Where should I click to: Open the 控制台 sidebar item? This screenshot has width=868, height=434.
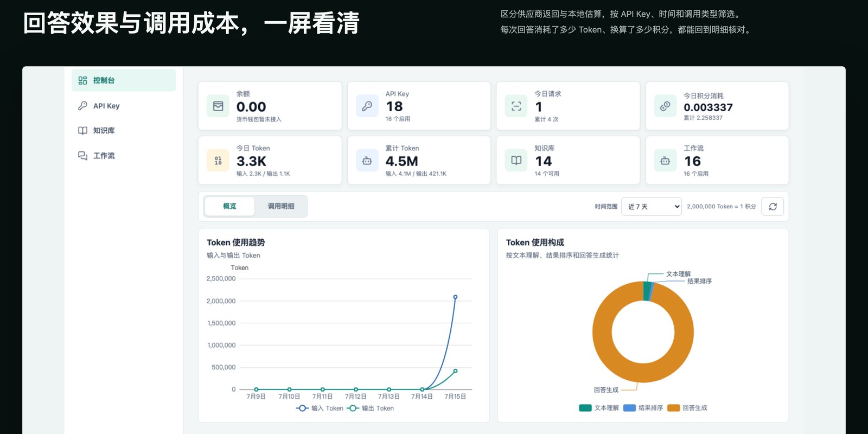(x=124, y=80)
